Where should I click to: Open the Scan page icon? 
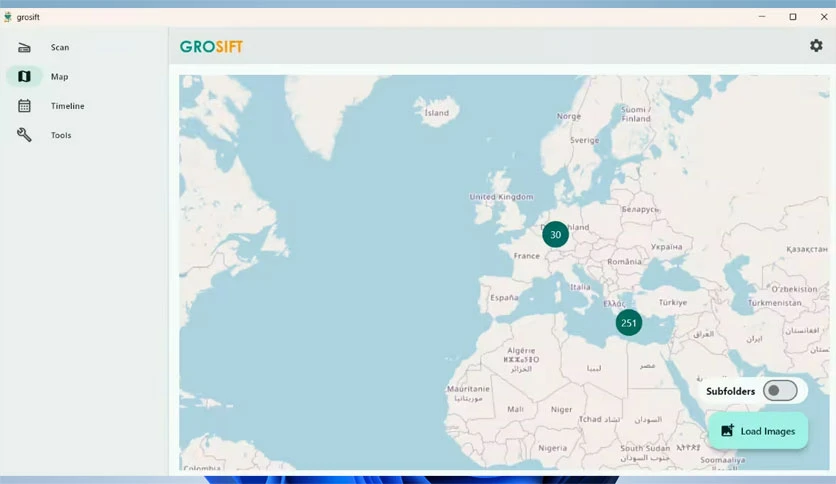coord(25,47)
